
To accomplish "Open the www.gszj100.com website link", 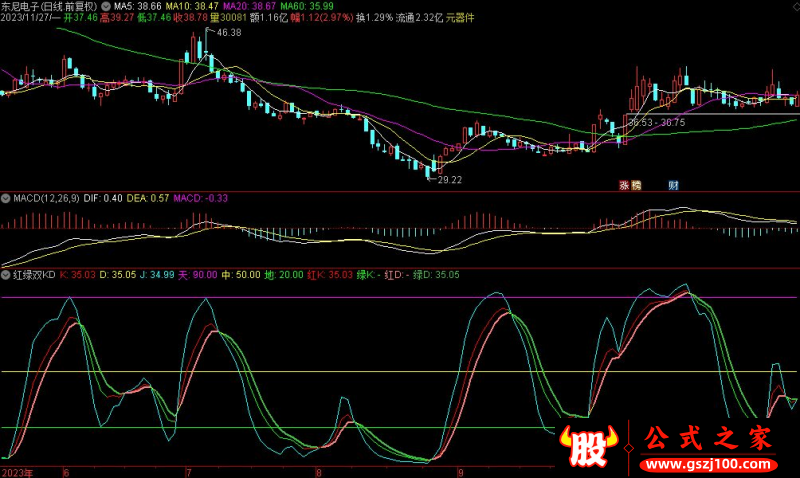I will (x=711, y=465).
